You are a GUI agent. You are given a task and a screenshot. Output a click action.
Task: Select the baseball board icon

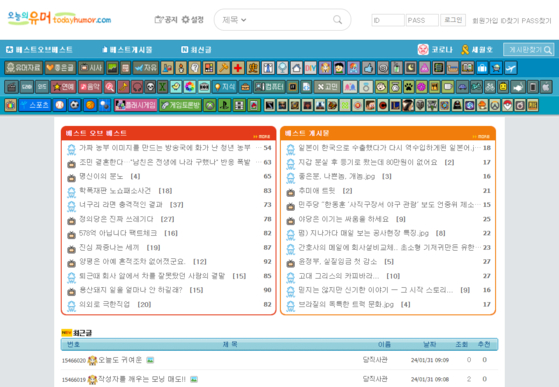(x=60, y=105)
